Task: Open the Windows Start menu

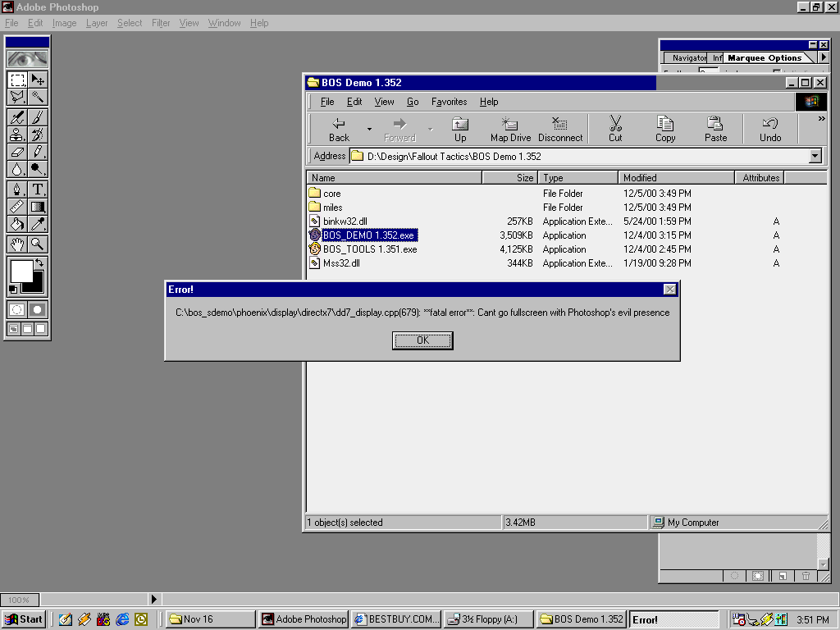Action: 24,619
